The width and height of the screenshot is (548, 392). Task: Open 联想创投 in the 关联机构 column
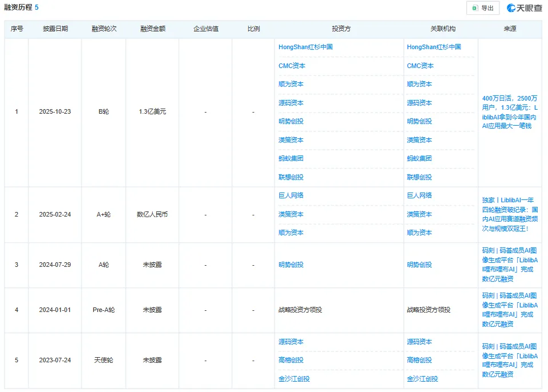point(419,177)
